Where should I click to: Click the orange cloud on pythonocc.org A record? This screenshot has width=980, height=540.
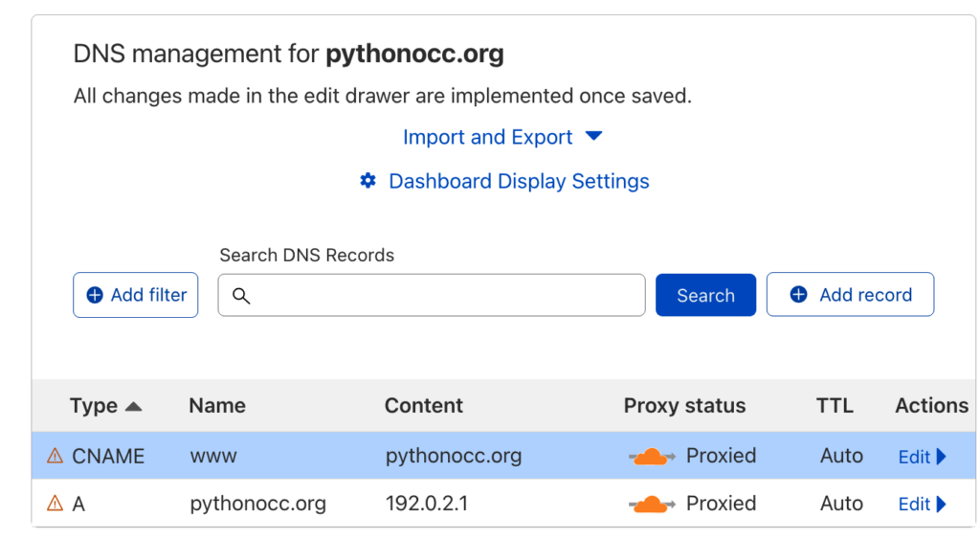(x=651, y=504)
